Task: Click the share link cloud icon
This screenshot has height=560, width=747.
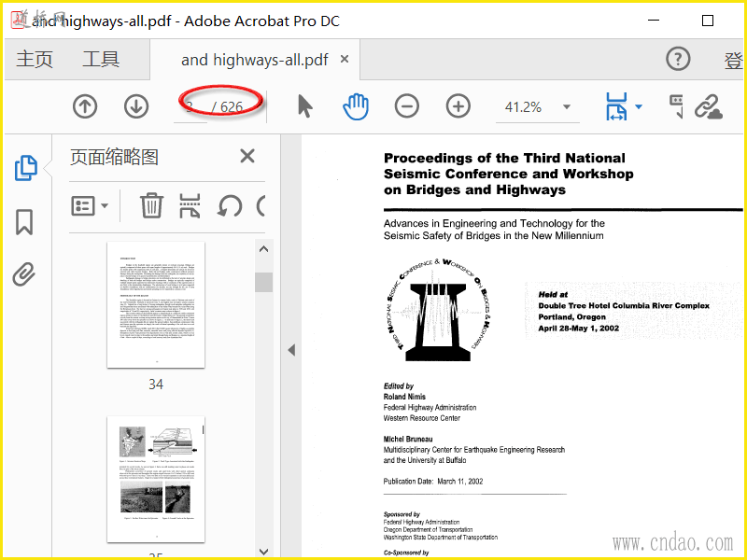Action: (709, 106)
